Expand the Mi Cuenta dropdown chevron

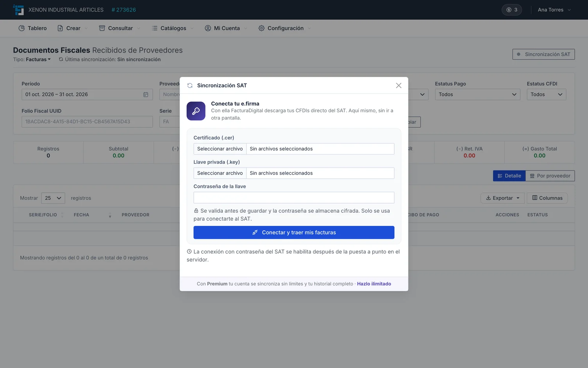pyautogui.click(x=245, y=28)
